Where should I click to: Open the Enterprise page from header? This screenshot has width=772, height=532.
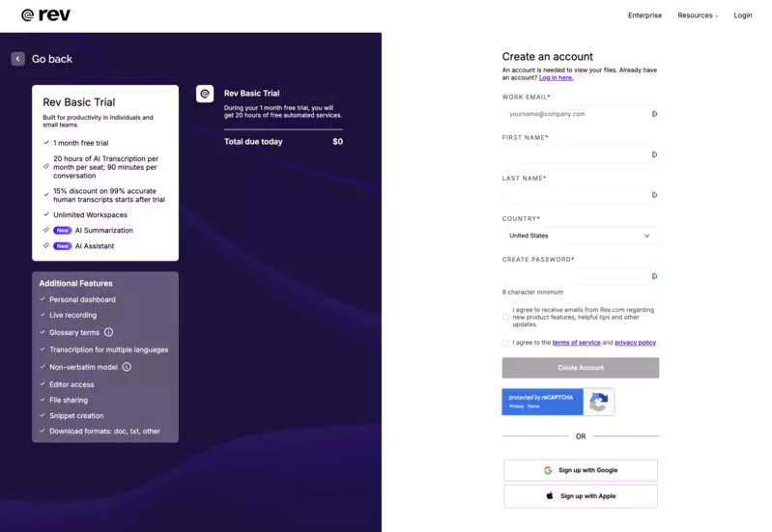(644, 15)
